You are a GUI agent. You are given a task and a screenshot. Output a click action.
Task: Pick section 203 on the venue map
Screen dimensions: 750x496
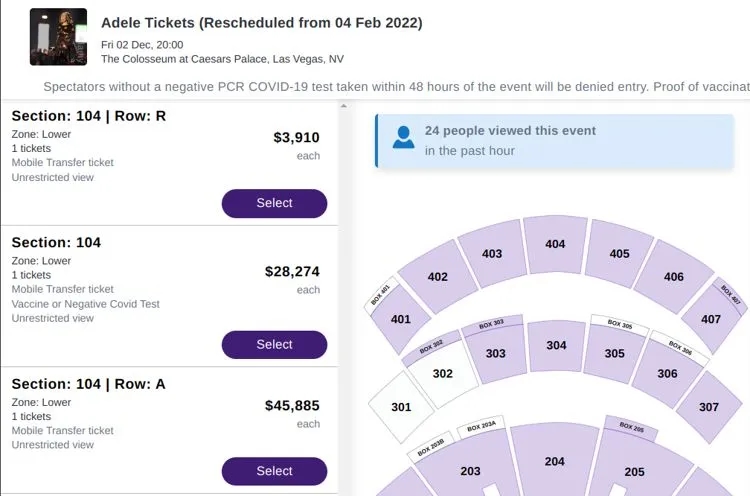470,471
